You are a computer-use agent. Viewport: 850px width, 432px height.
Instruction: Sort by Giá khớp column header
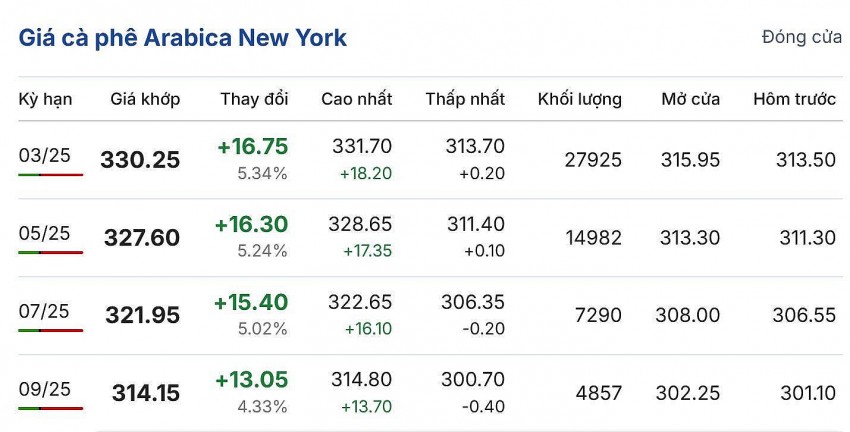coord(145,99)
